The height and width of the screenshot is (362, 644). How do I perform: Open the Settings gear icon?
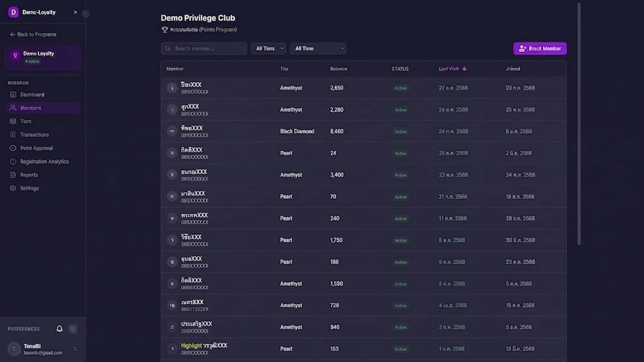point(13,188)
